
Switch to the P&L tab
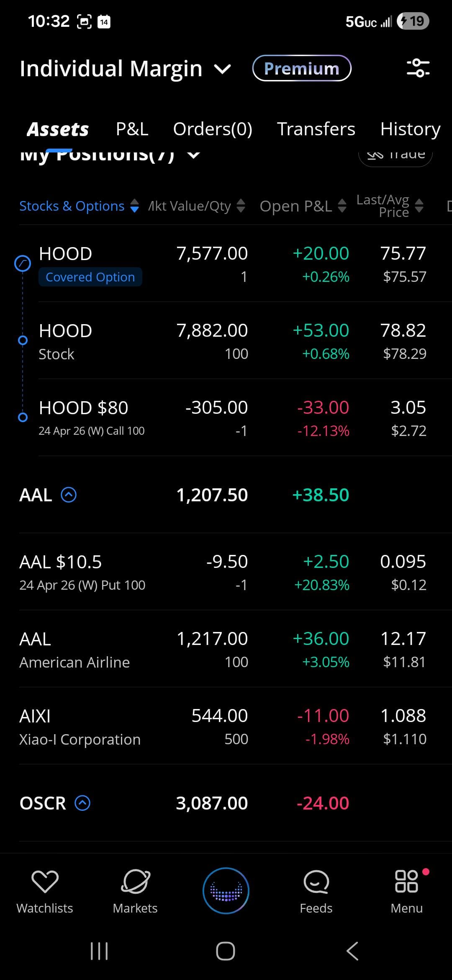tap(132, 129)
